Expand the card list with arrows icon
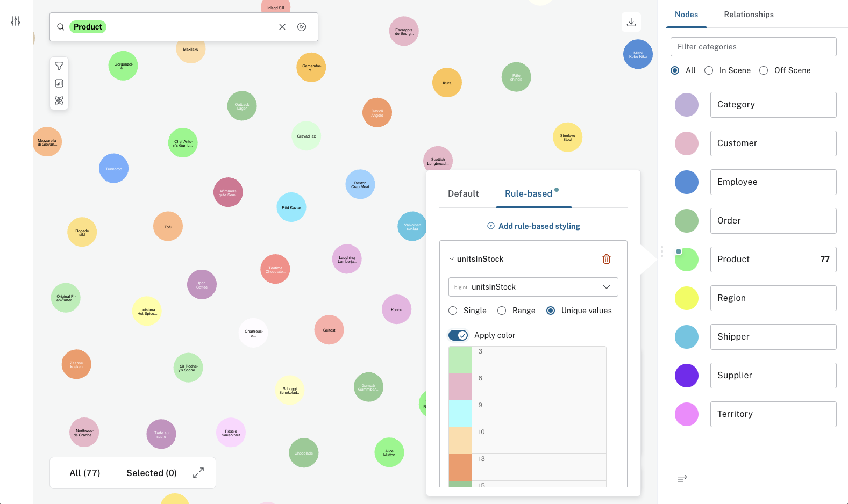 [198, 473]
